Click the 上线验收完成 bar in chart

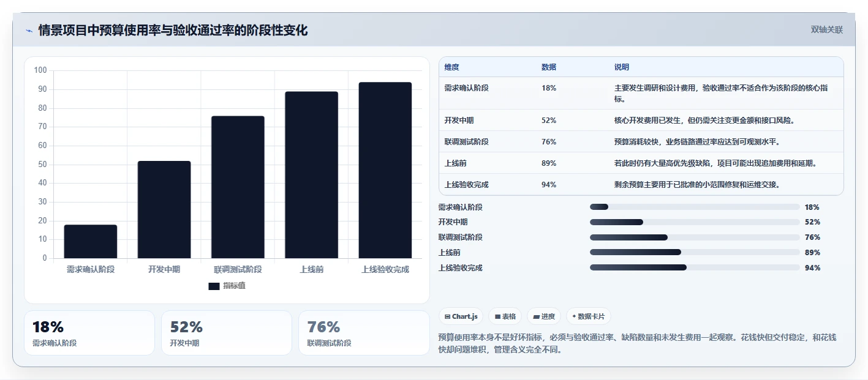(x=385, y=170)
